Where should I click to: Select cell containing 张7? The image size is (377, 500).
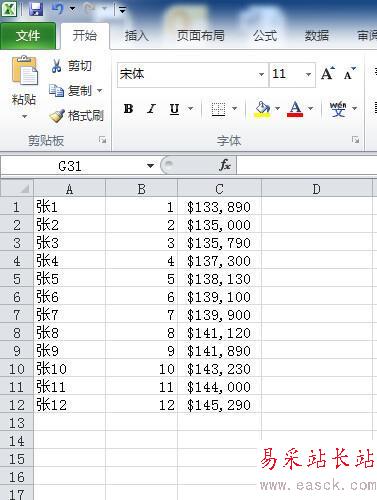[69, 315]
